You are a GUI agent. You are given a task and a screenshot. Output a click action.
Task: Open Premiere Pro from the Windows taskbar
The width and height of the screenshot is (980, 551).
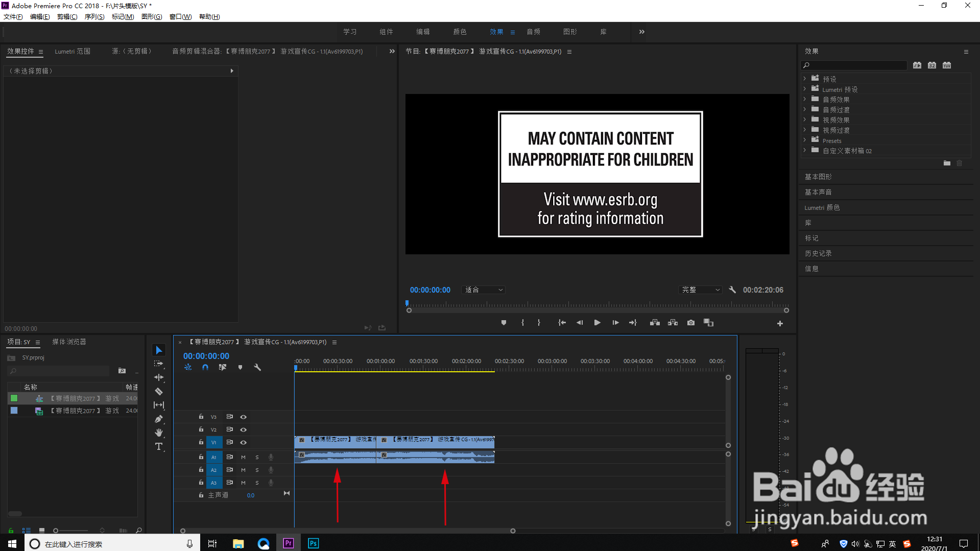[x=289, y=543]
